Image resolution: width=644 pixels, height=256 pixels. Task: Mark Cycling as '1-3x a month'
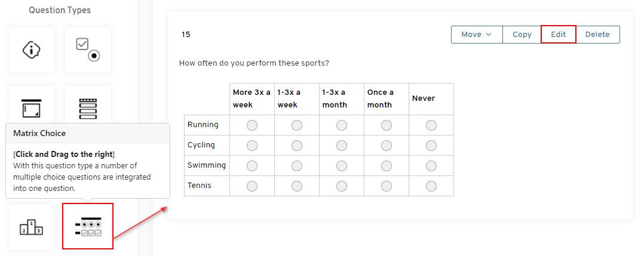pyautogui.click(x=342, y=146)
